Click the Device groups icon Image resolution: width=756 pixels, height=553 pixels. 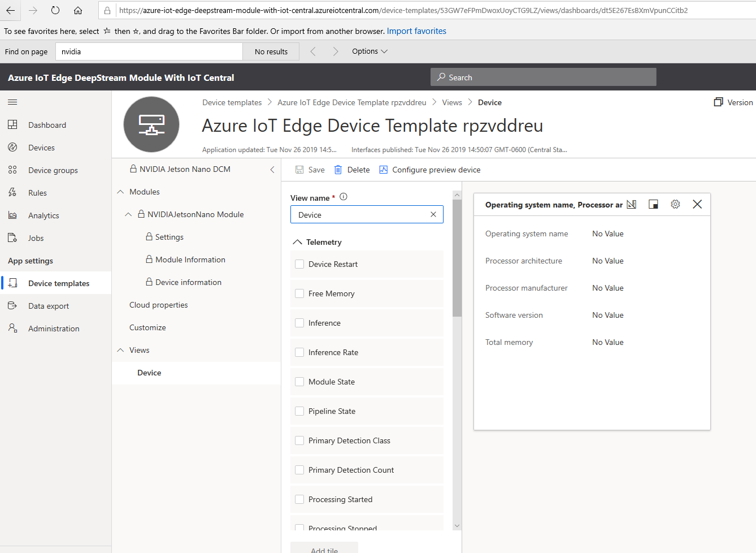(12, 170)
